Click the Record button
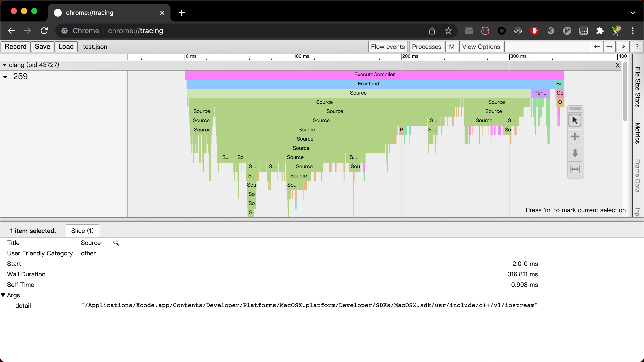Viewport: 644px width, 362px height. (16, 47)
